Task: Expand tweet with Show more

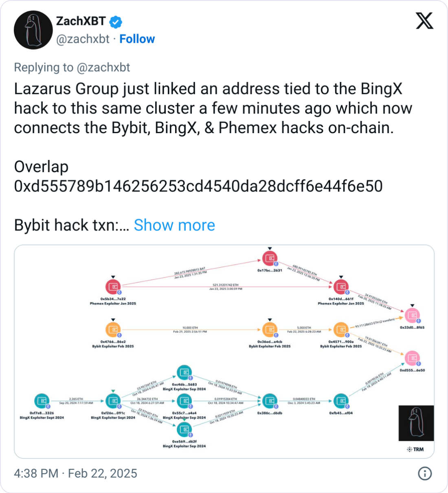Action: point(174,225)
